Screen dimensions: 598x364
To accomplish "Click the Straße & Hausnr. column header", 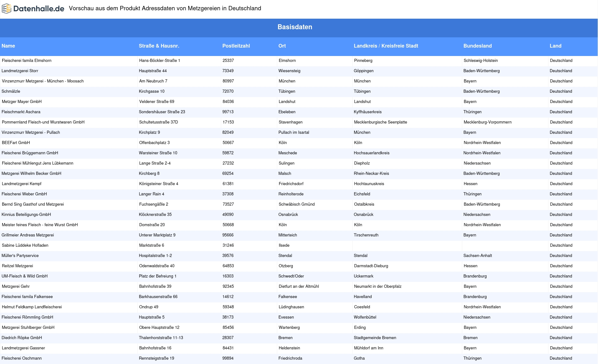I will 159,46.
